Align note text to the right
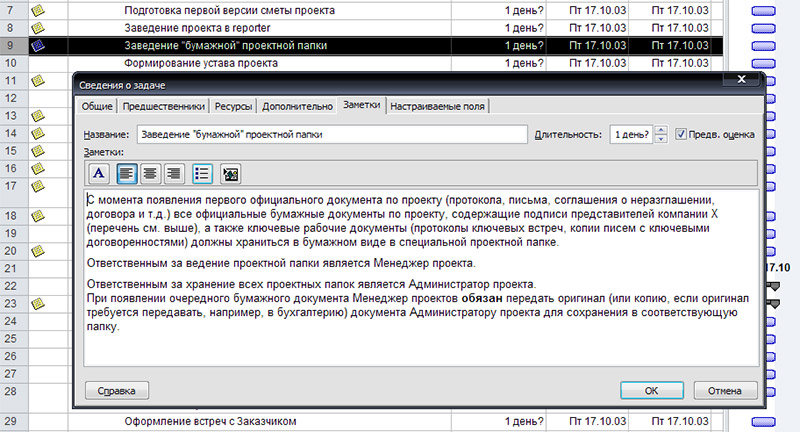 pyautogui.click(x=174, y=173)
